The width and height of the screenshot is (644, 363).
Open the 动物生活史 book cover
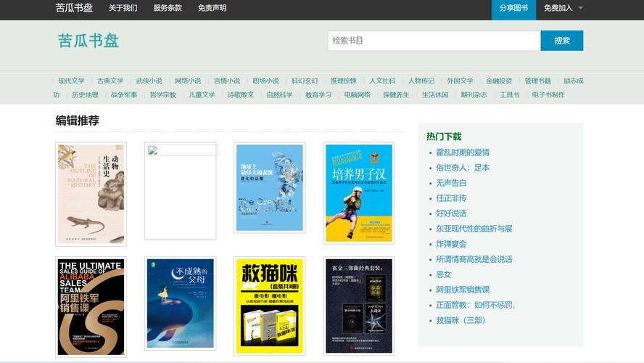(91, 194)
